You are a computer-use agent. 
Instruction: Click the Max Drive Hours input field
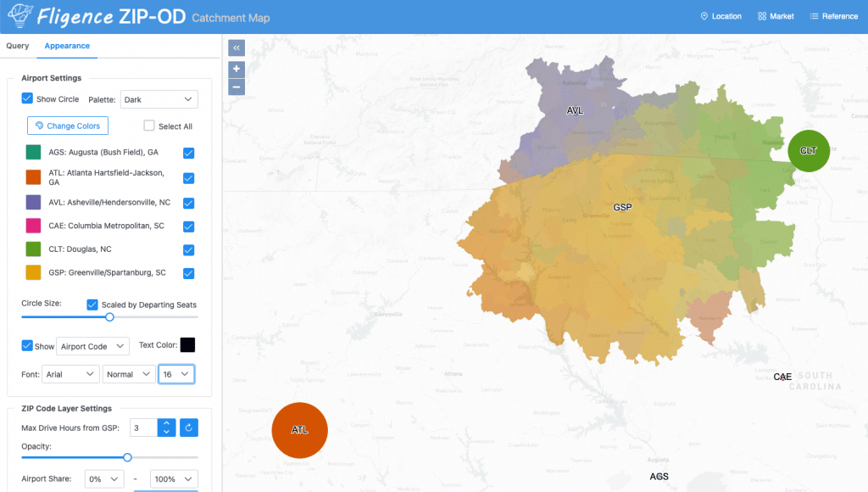click(x=144, y=428)
